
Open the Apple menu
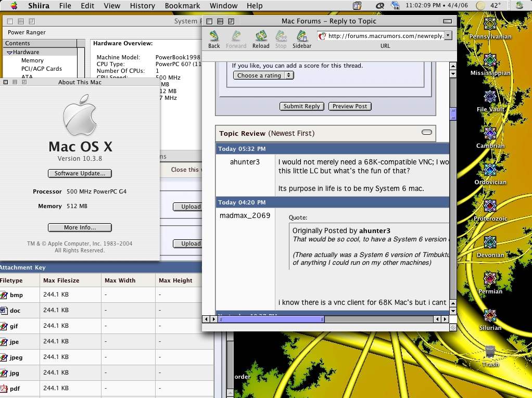point(13,6)
